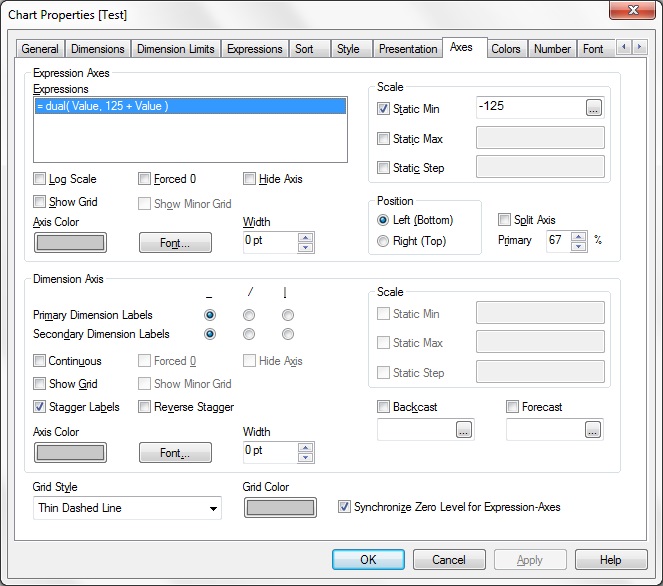This screenshot has width=663, height=586.
Task: Set Secondary Dimension Labels to vertical
Action: (288, 334)
